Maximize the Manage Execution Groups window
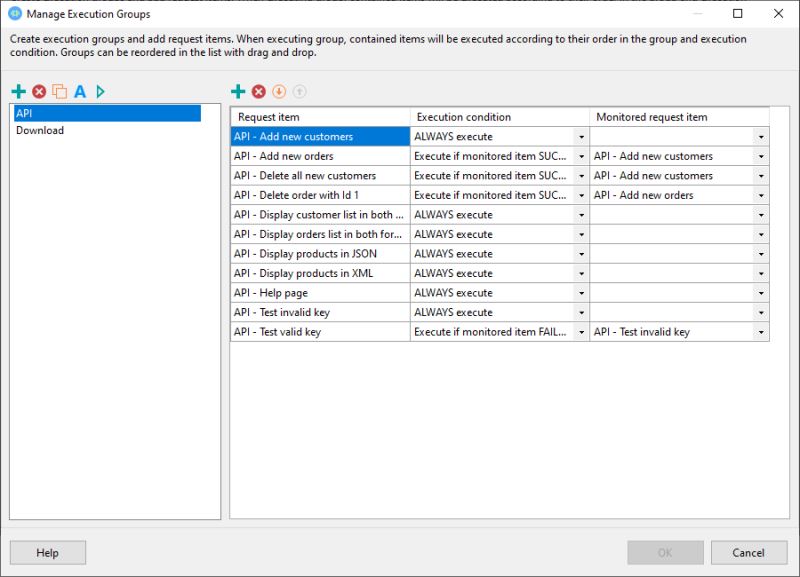800x577 pixels. (x=738, y=14)
